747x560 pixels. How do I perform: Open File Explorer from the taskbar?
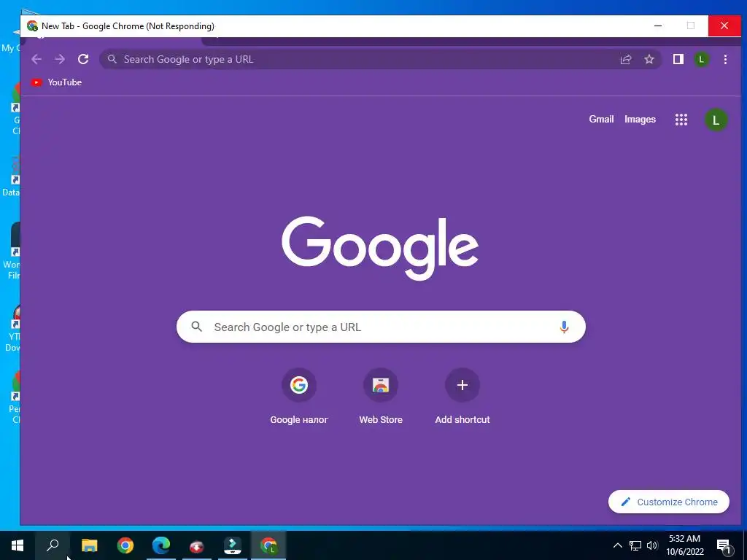click(89, 545)
